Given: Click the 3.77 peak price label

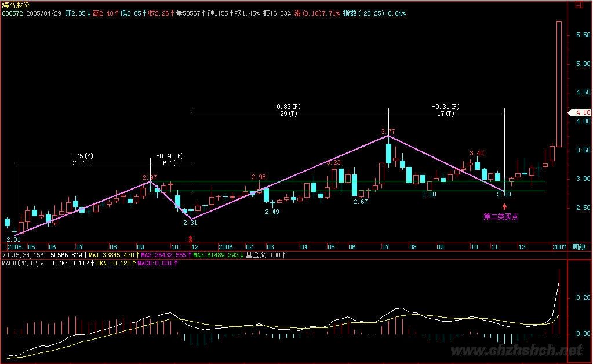Looking at the screenshot, I should click(387, 132).
